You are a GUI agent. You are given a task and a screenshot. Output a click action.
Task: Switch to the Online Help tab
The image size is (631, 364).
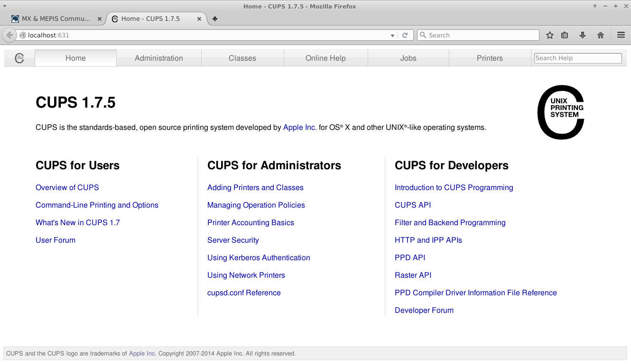pyautogui.click(x=325, y=58)
